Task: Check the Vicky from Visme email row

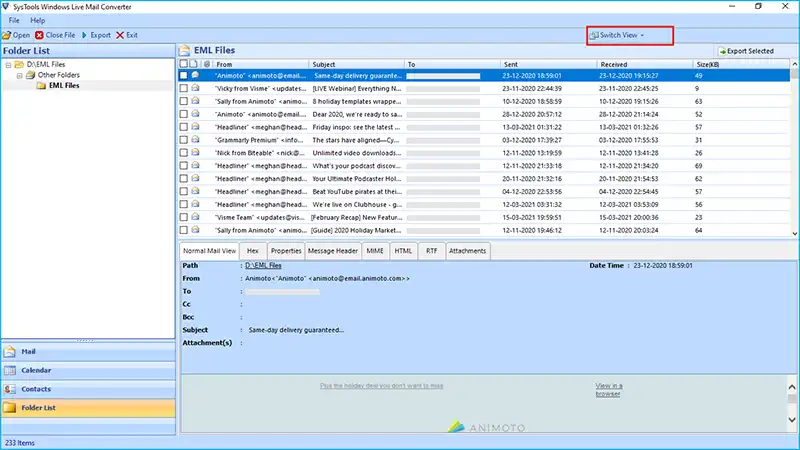Action: tap(184, 88)
